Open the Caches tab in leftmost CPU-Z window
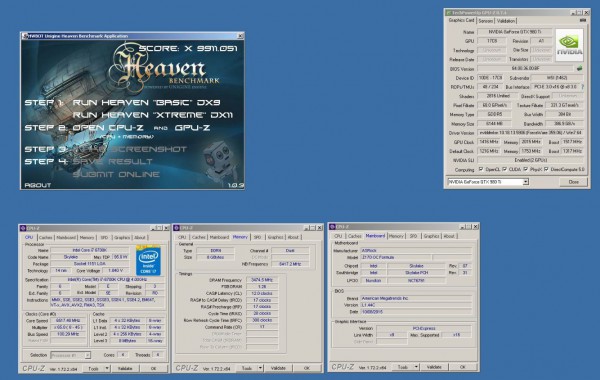Image resolution: width=600 pixels, height=380 pixels. [x=46, y=238]
